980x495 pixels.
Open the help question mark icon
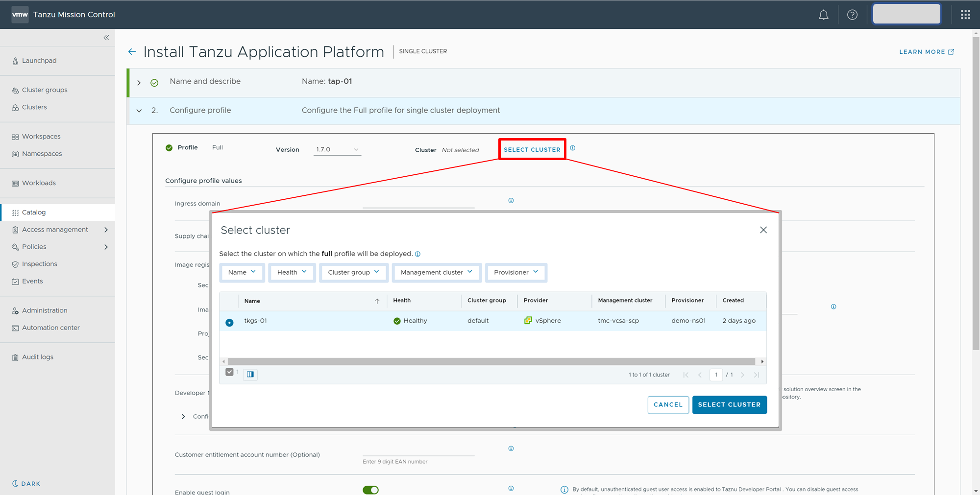click(852, 15)
